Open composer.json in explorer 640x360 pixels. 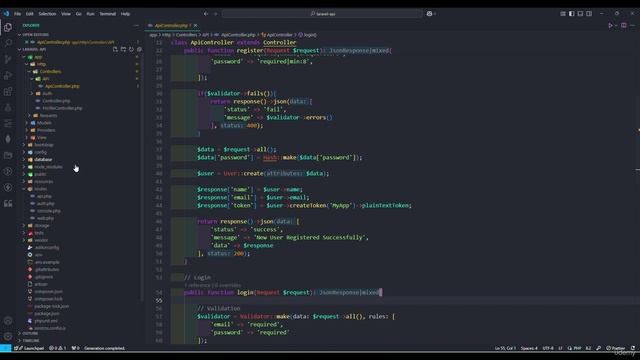click(x=48, y=291)
